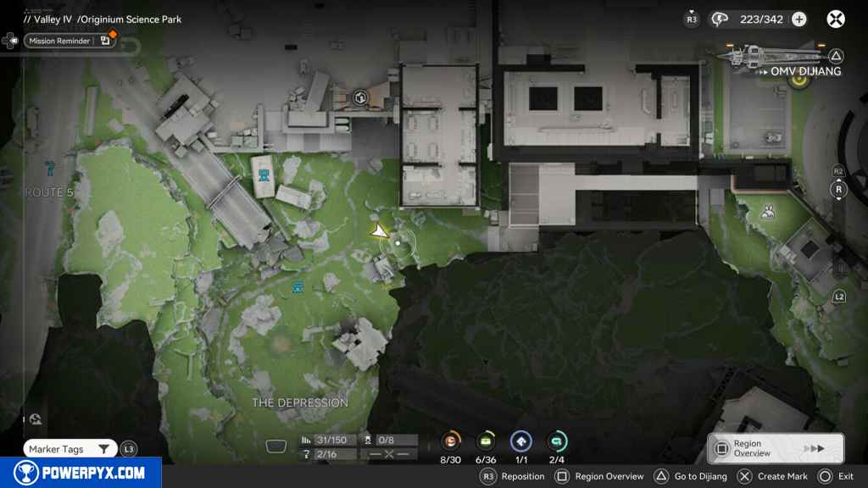Screen dimensions: 868x488
Task: Click the blue counter showing 1/1
Action: tap(520, 441)
